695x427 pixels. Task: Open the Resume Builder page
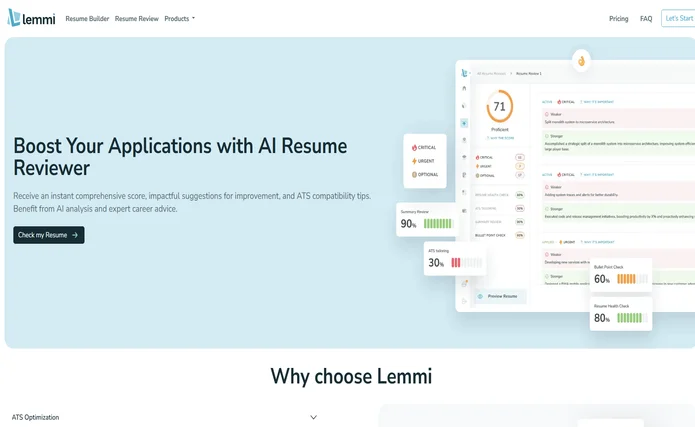tap(87, 19)
